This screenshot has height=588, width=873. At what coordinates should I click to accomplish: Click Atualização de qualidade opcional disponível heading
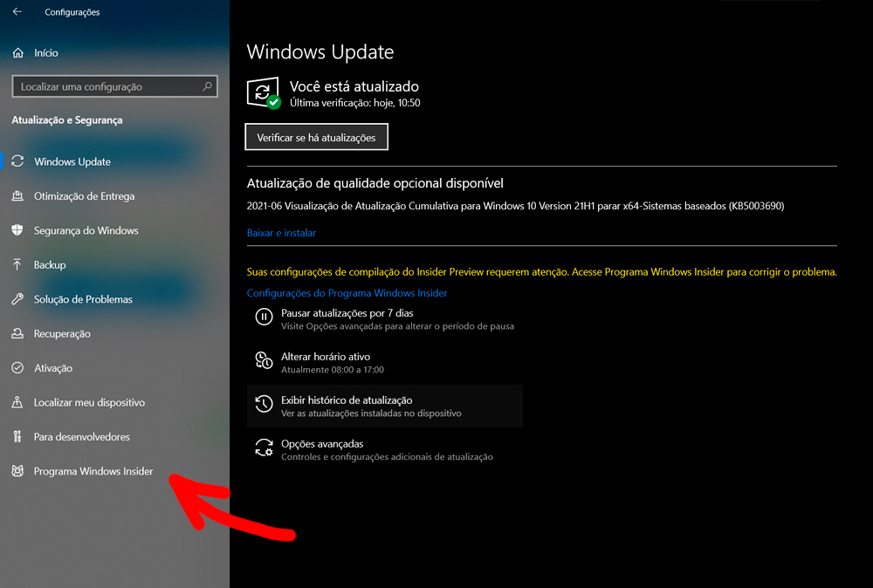pyautogui.click(x=375, y=183)
